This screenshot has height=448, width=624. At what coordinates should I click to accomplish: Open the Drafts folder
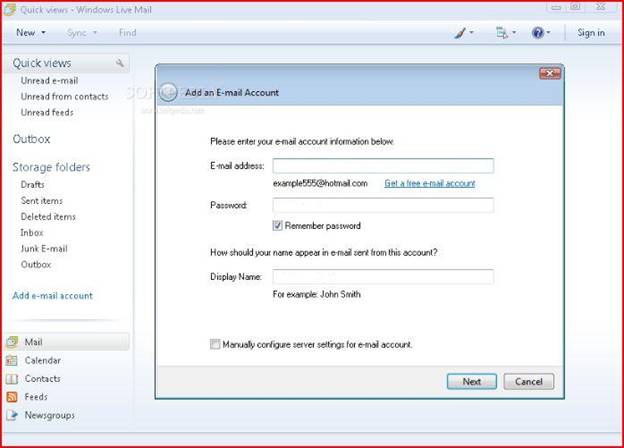coord(33,185)
